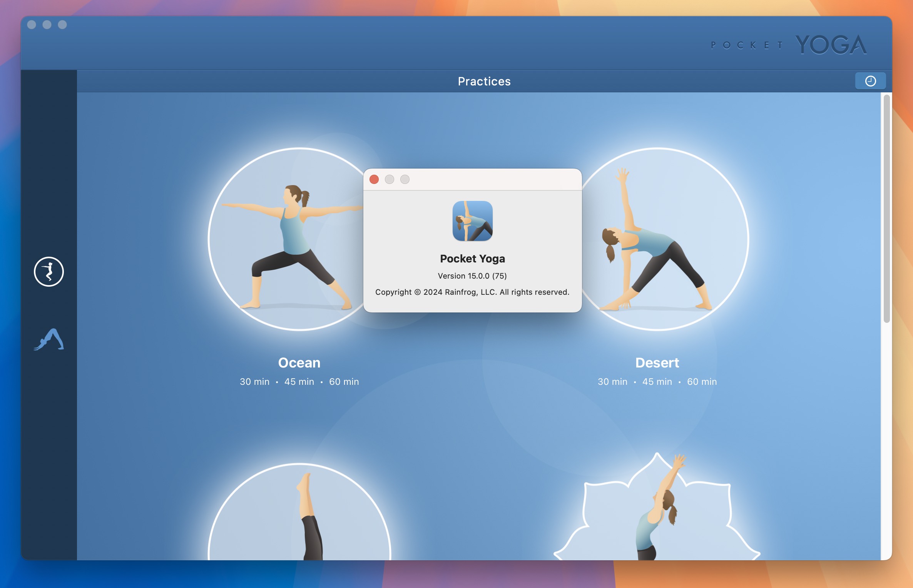Click the Pocket Yoga app icon in About dialog

pos(473,221)
